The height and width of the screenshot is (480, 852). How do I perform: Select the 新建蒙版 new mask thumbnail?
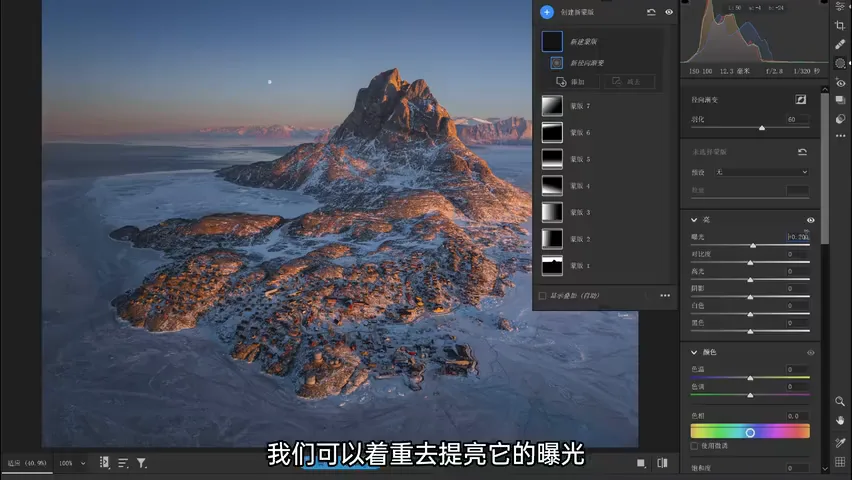tap(552, 41)
